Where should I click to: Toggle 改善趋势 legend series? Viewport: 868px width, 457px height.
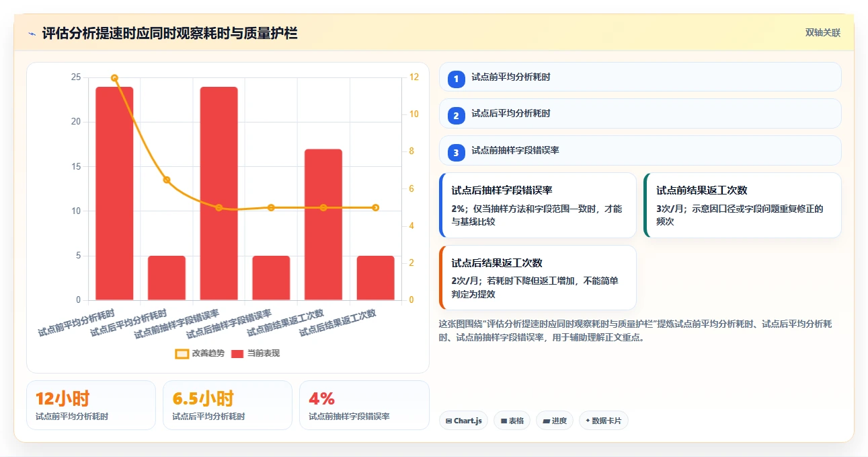200,353
